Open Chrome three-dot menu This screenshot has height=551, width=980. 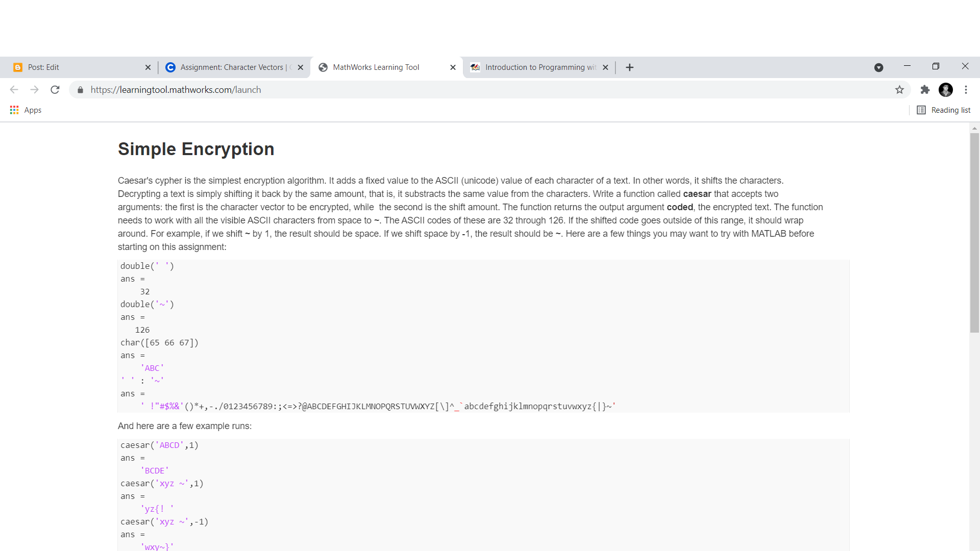click(966, 90)
